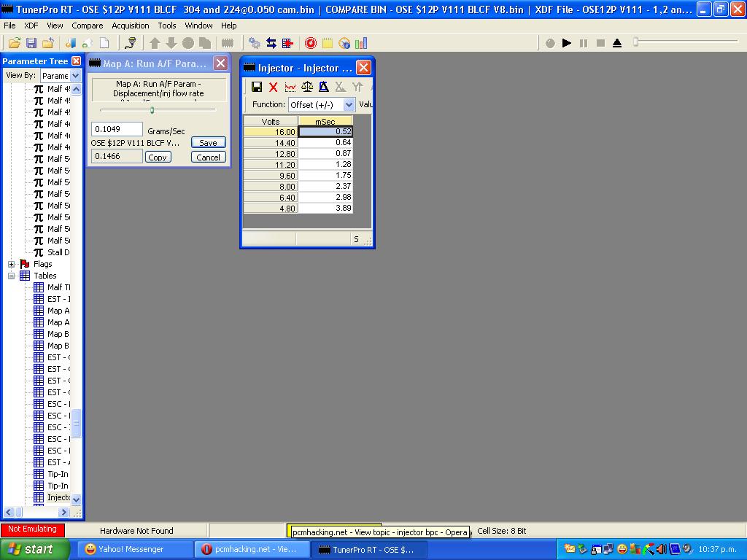Image resolution: width=747 pixels, height=560 pixels.
Task: Click the blue swap arrows compare icon
Action: point(271,43)
